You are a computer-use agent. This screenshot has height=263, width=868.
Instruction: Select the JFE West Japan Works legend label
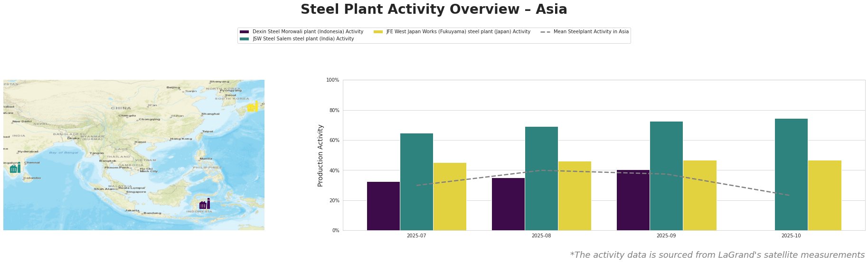pos(458,32)
